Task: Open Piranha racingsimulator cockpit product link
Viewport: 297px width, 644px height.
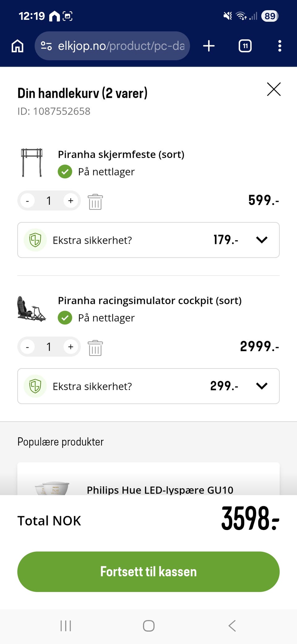Action: coord(150,300)
